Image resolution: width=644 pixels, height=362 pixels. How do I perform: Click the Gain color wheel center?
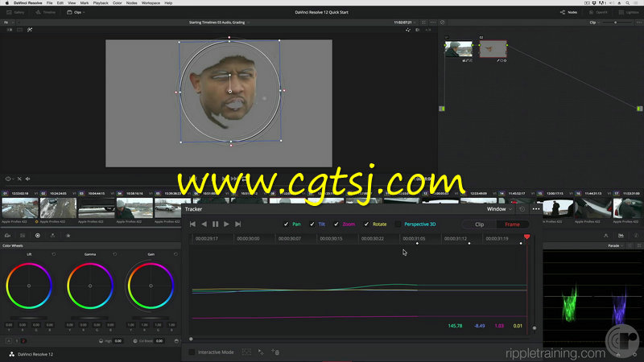(151, 286)
